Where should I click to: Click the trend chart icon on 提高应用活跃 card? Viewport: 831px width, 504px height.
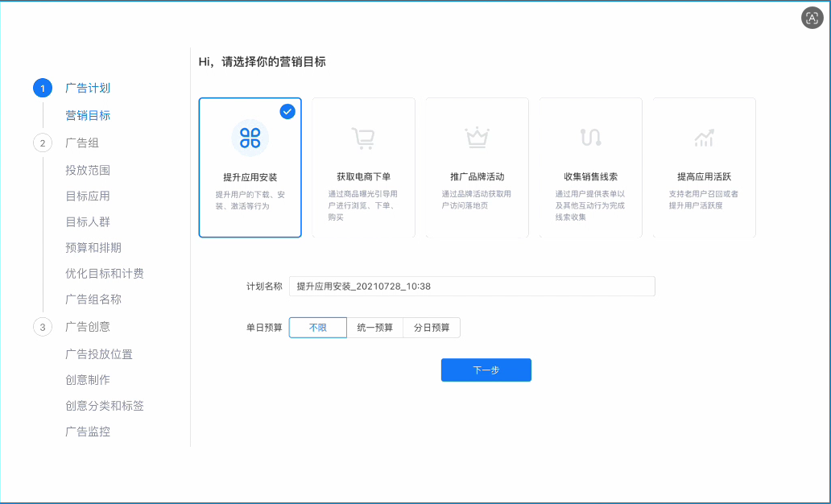(x=704, y=137)
